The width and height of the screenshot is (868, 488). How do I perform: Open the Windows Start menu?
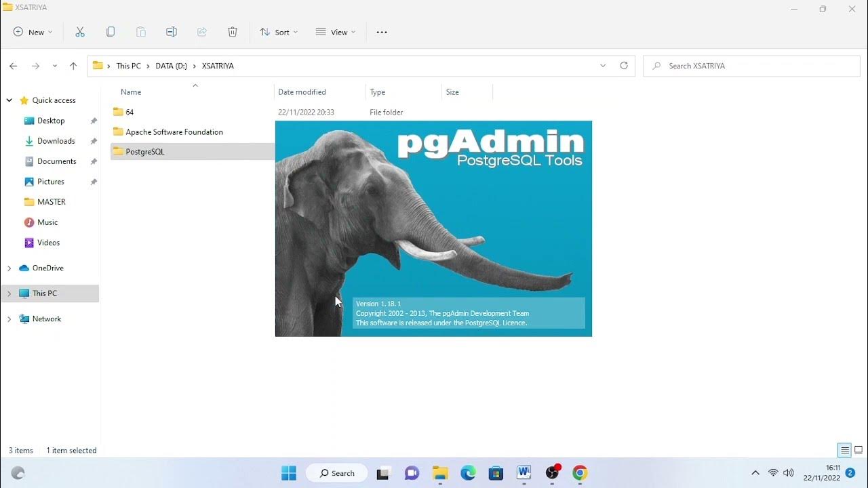point(289,473)
